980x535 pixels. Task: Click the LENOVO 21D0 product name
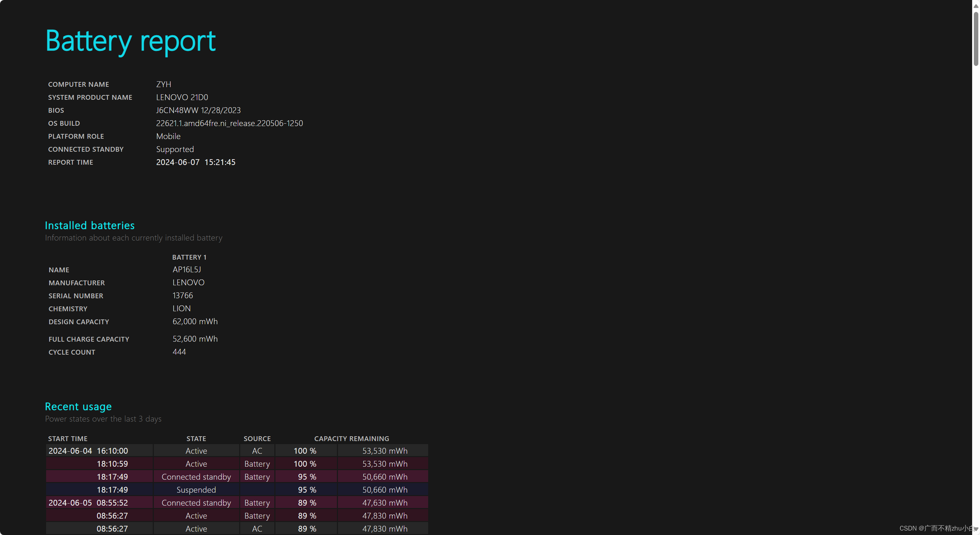182,97
